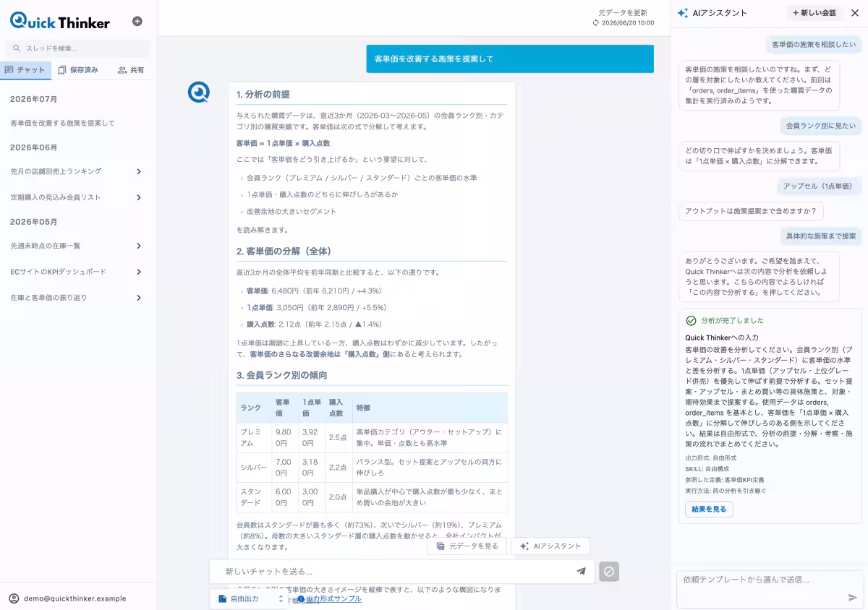Screen dimensions: 868x610
Task: Click the アップセル（1点単価） chat bubble
Action: point(820,186)
